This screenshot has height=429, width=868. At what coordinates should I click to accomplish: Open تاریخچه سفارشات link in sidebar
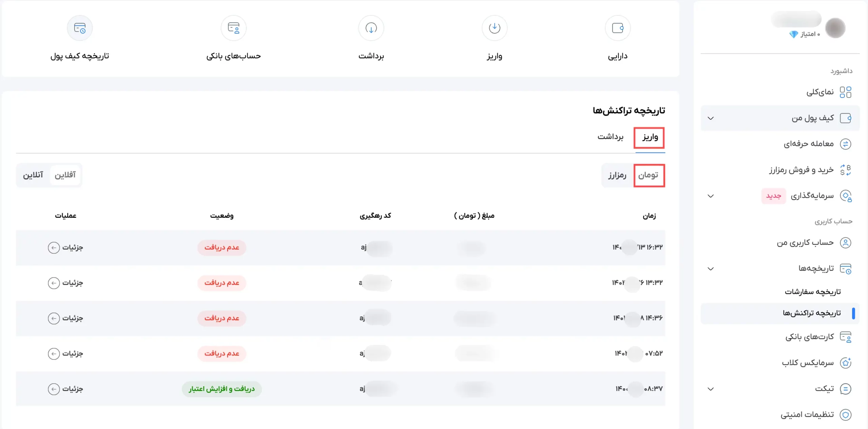812,292
